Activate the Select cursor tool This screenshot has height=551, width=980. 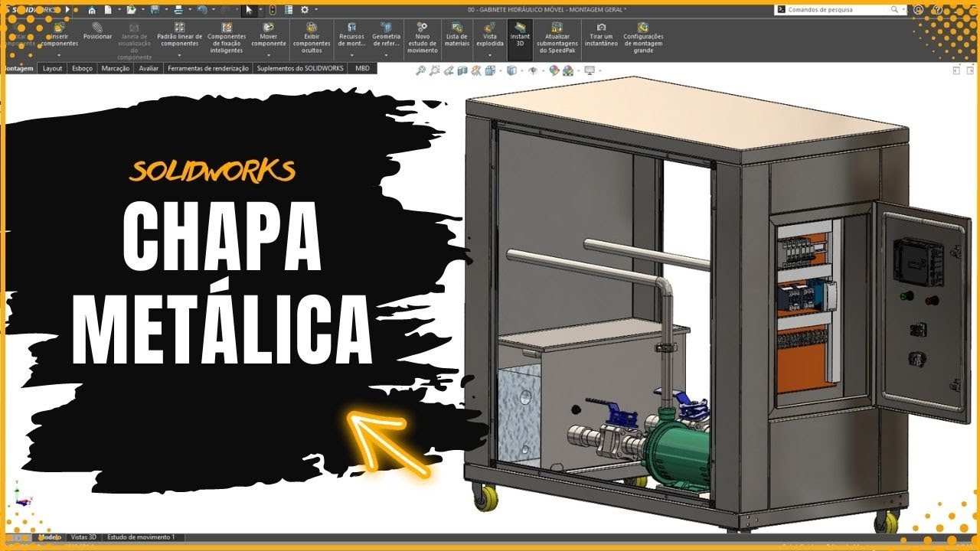click(x=249, y=10)
